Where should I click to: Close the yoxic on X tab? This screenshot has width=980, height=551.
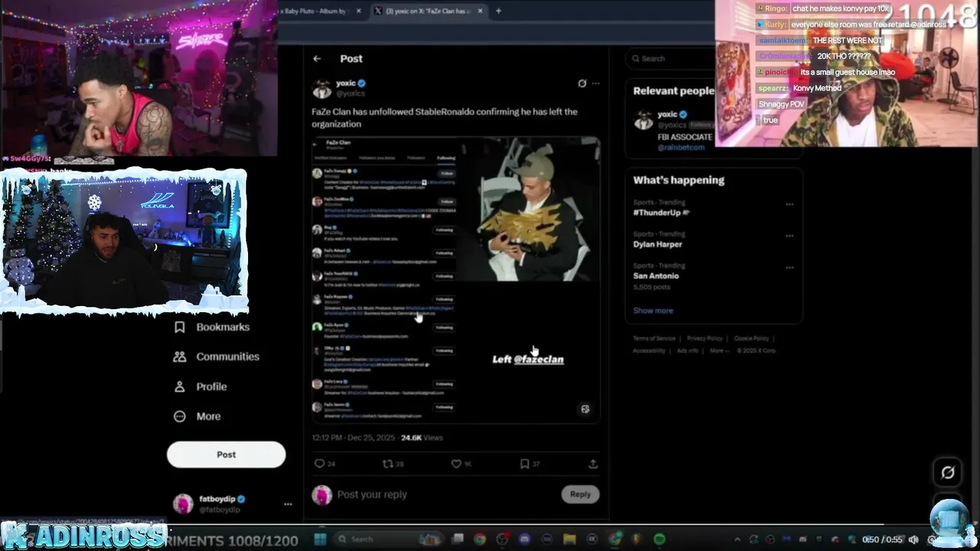[480, 11]
